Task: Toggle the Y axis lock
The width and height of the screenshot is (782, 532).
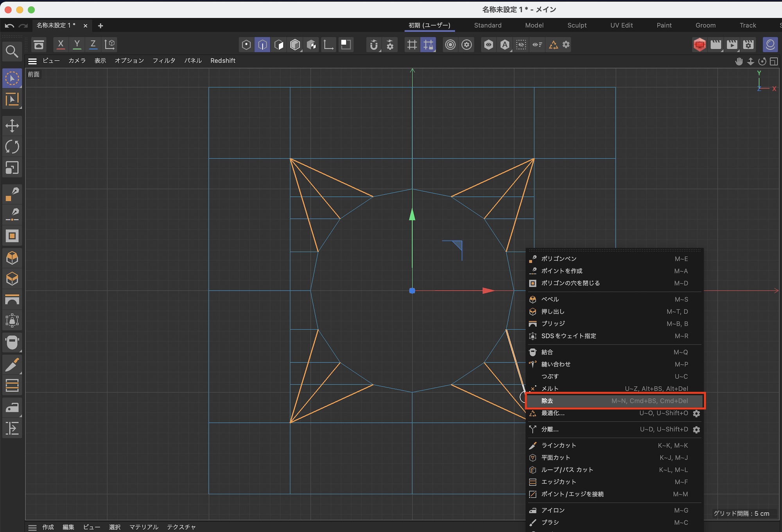Action: 77,44
